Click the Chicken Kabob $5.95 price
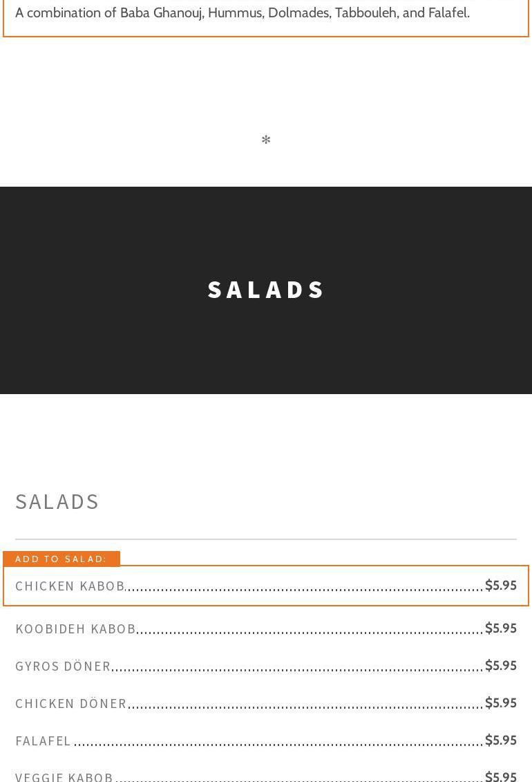 point(501,585)
